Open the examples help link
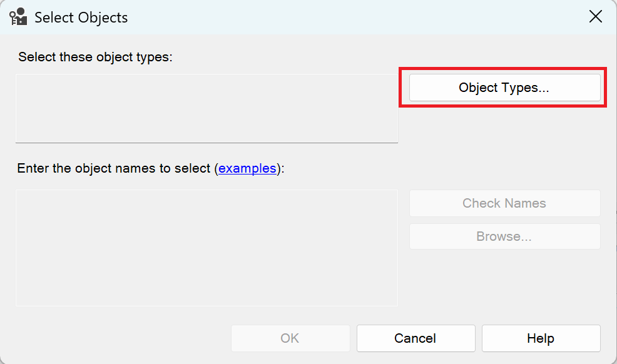 [247, 168]
